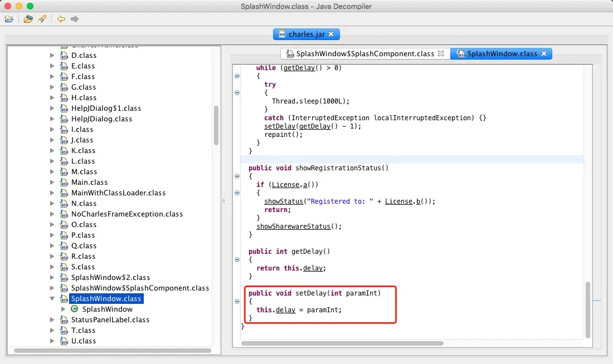
Task: Expand the NoCharlesFrameException.class node
Action: [x=52, y=214]
